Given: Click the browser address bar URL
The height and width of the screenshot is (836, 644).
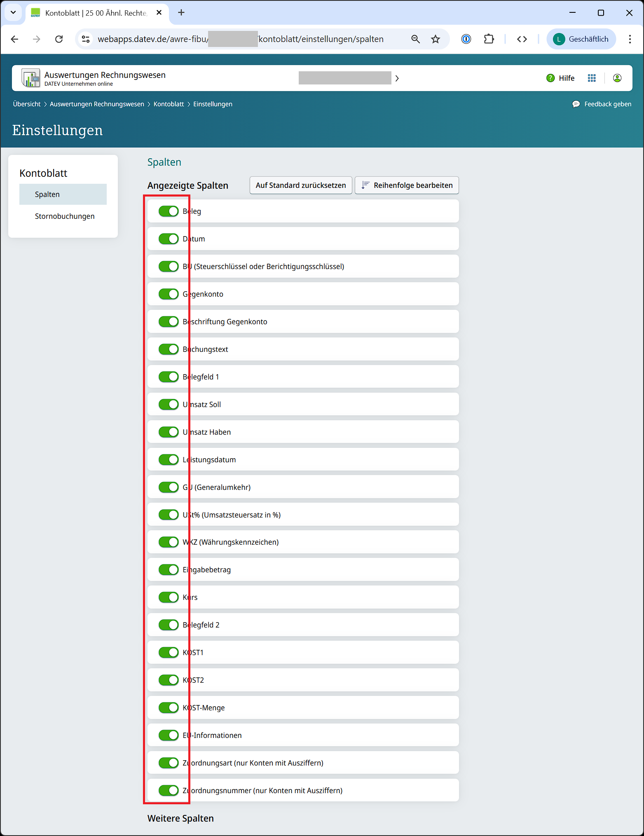Looking at the screenshot, I should click(x=241, y=39).
